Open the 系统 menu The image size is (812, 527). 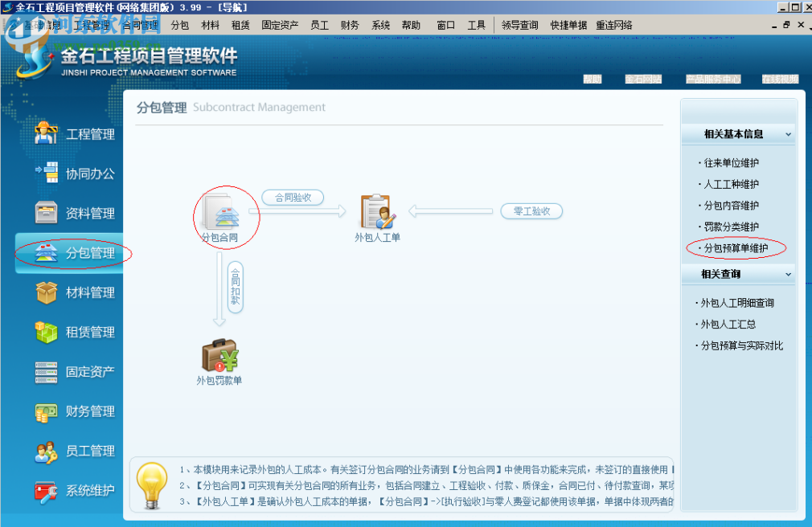click(x=380, y=25)
